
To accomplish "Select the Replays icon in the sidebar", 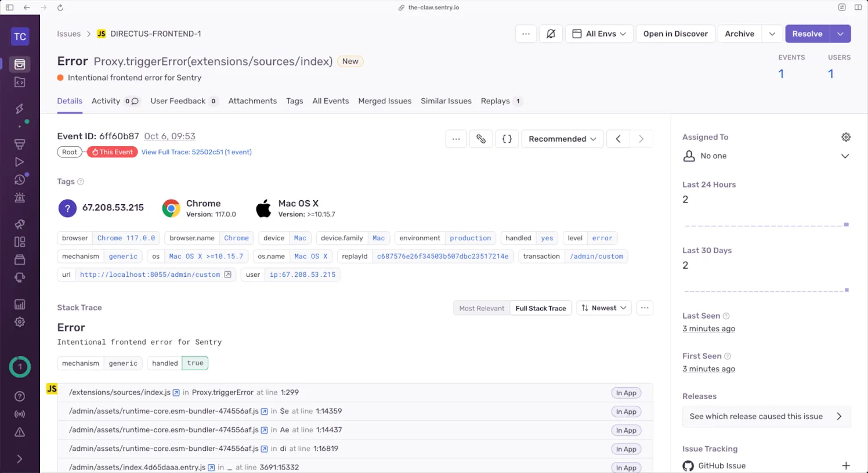I will [20, 161].
